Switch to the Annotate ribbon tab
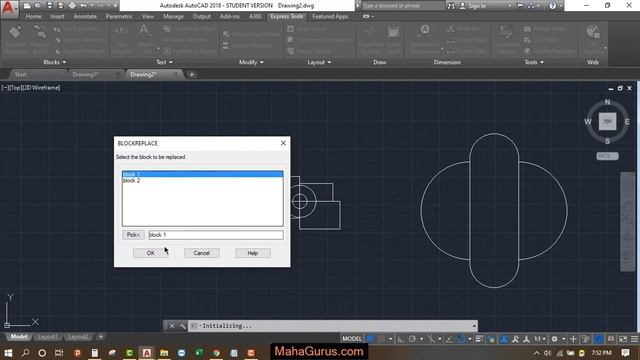Viewport: 640px width, 360px height. pos(85,16)
